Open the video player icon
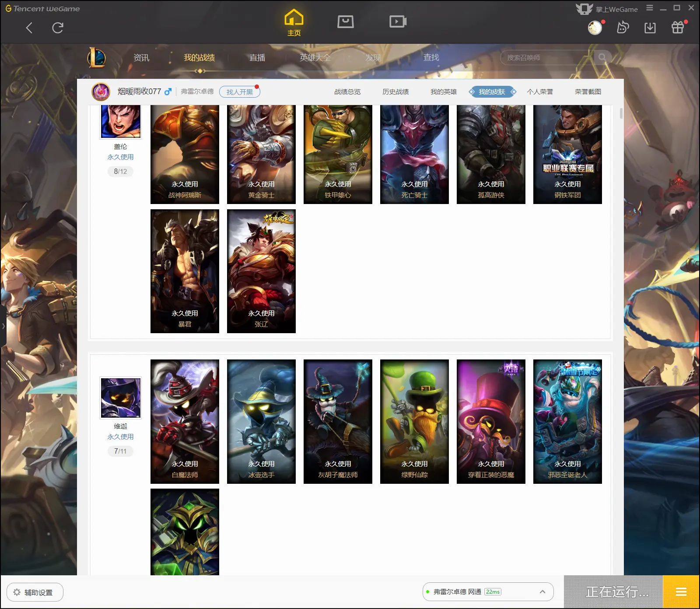The height and width of the screenshot is (609, 700). [398, 21]
